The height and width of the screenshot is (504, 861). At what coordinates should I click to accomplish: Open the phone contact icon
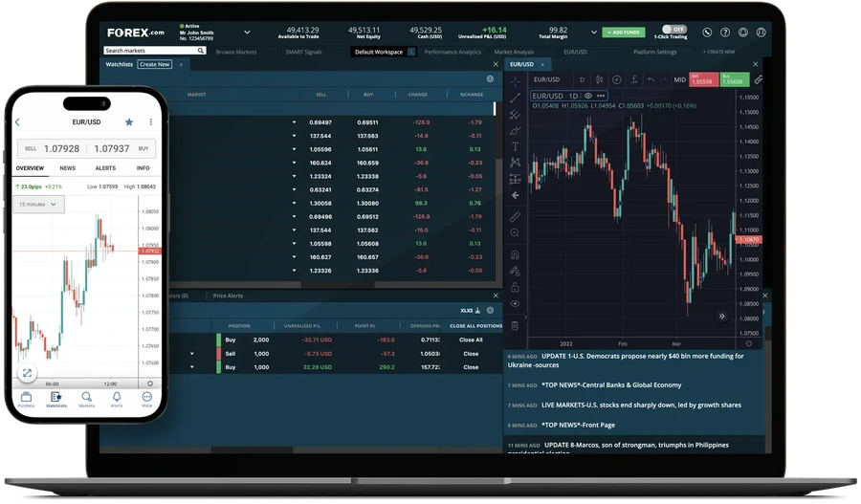707,33
